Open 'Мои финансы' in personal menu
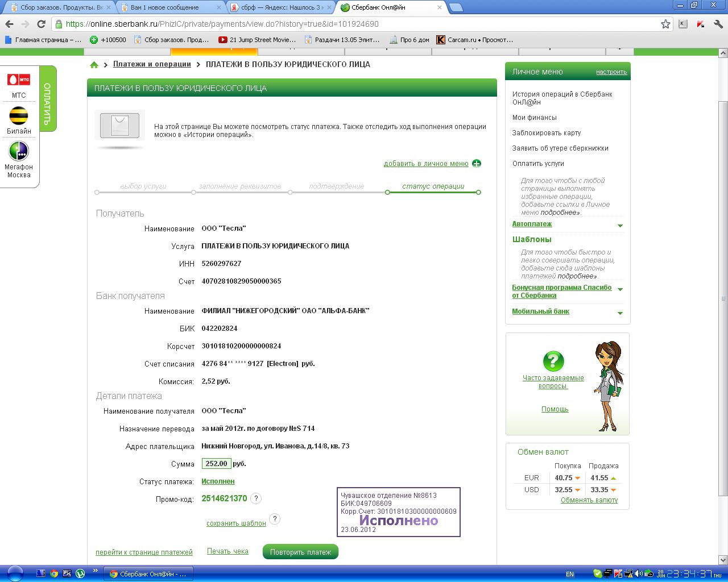This screenshot has height=582, width=728. tap(534, 118)
